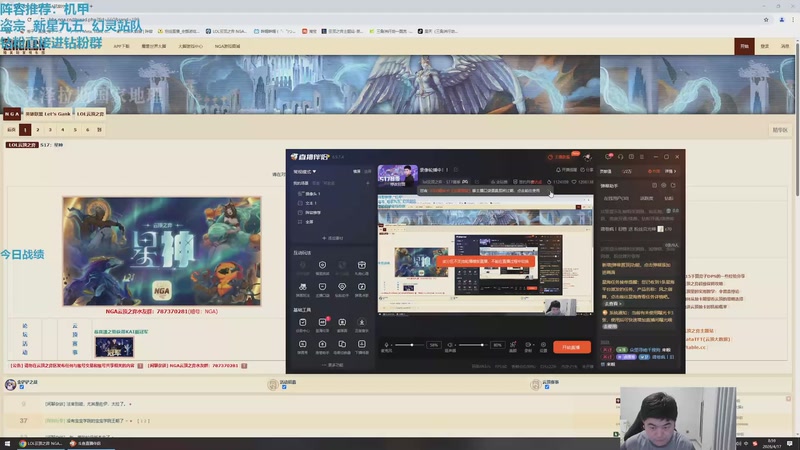Switch to Chrome LOL云顶之弈 NGA taskbar item

pos(40,443)
